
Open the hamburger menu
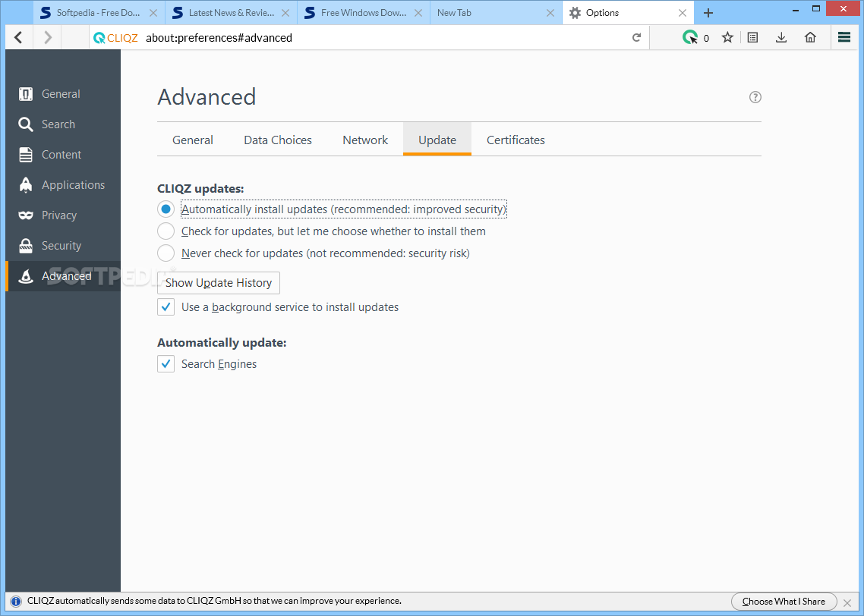pyautogui.click(x=844, y=37)
